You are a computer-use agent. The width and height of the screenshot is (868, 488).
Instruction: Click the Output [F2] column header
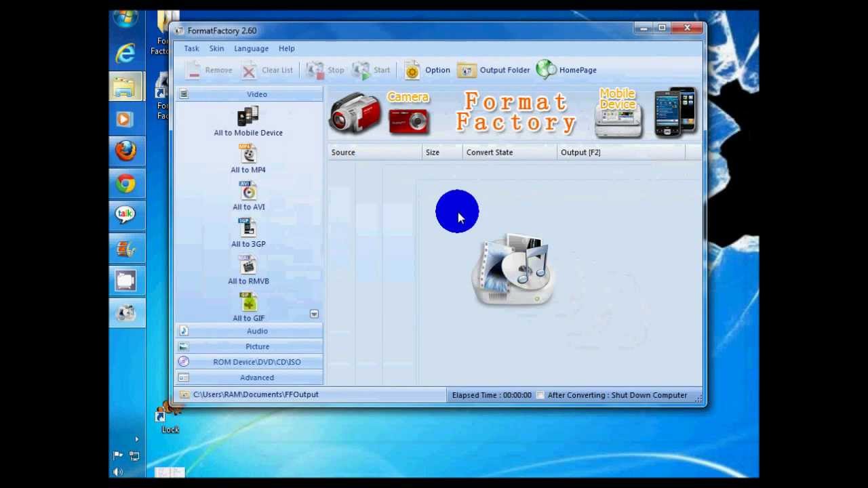pos(621,152)
